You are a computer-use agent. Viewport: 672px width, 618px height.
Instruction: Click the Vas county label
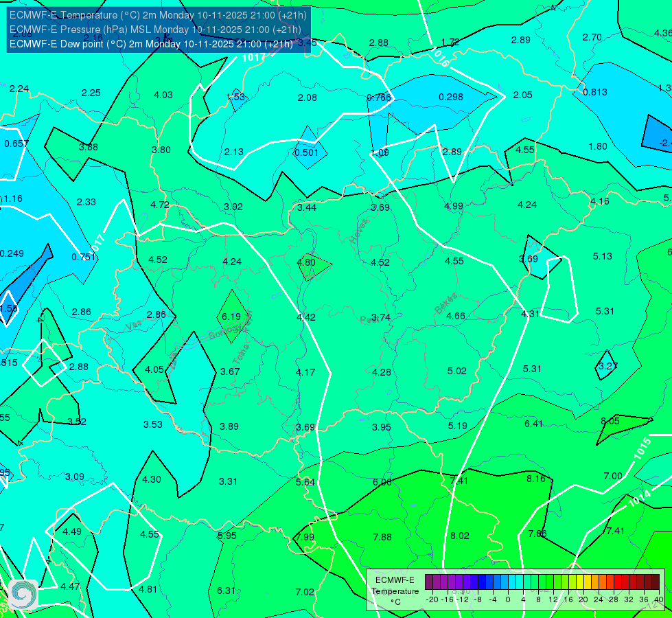(x=134, y=326)
